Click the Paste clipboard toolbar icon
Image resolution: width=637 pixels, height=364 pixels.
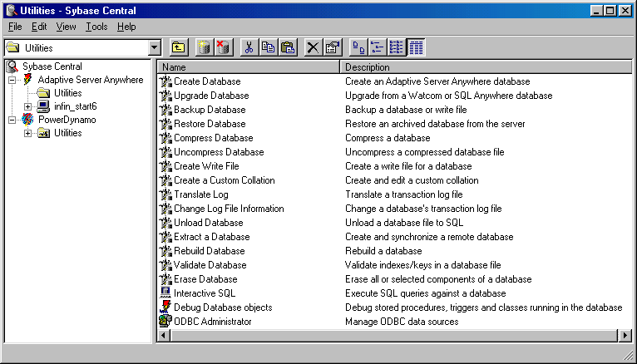pyautogui.click(x=288, y=47)
